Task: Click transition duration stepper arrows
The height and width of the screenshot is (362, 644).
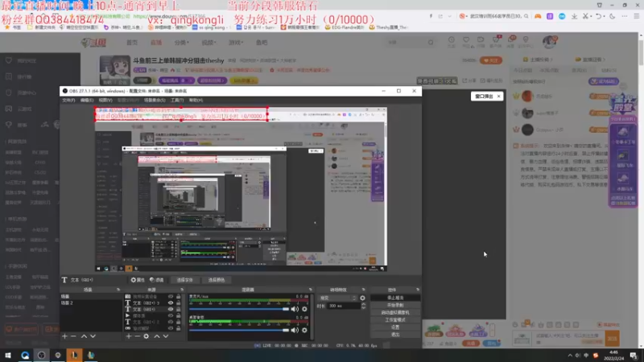Action: (363, 306)
